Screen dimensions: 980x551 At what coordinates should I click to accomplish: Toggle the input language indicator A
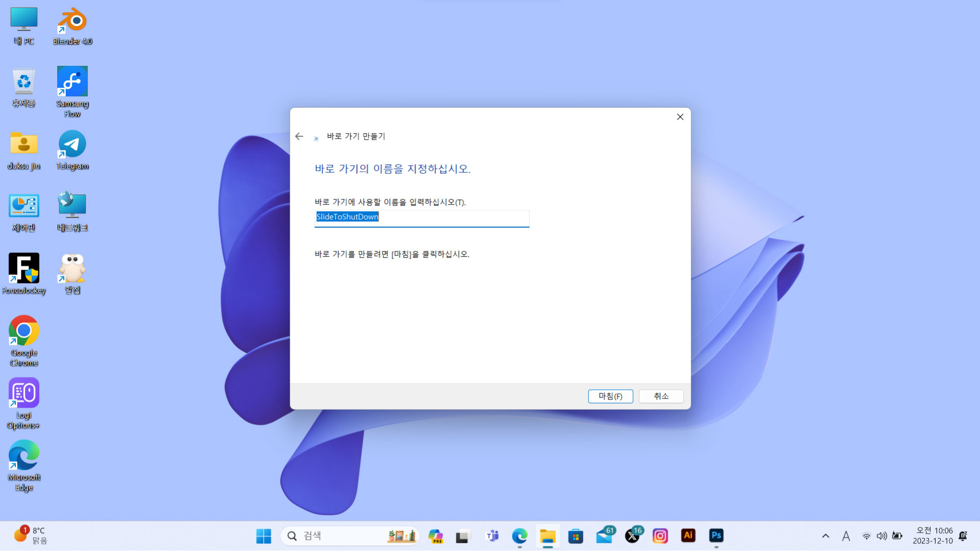pyautogui.click(x=846, y=536)
